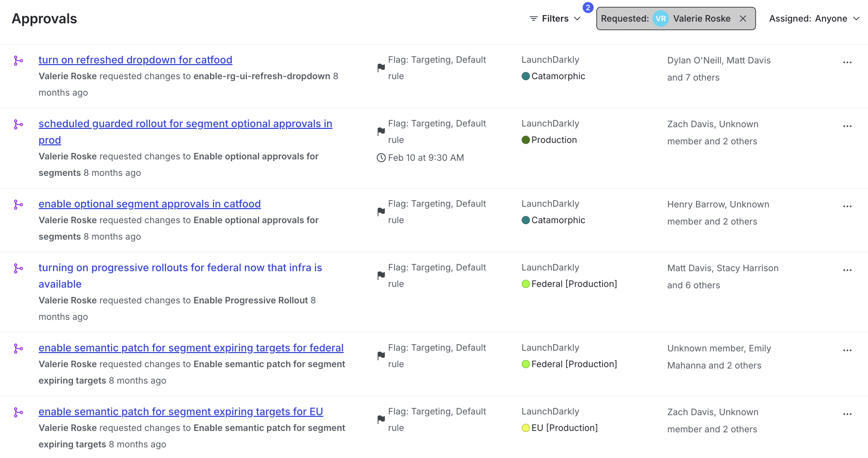Viewport: 868px width, 458px height.
Task: Click the purple workflow icon beside turn on refreshed dropdown
Action: [19, 60]
